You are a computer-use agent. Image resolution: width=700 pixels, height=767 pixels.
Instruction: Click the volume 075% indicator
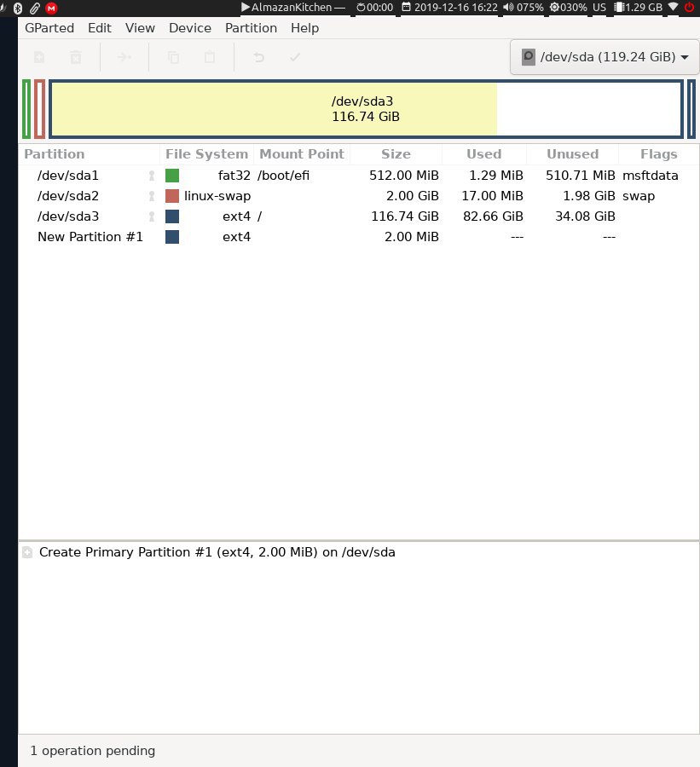(524, 8)
